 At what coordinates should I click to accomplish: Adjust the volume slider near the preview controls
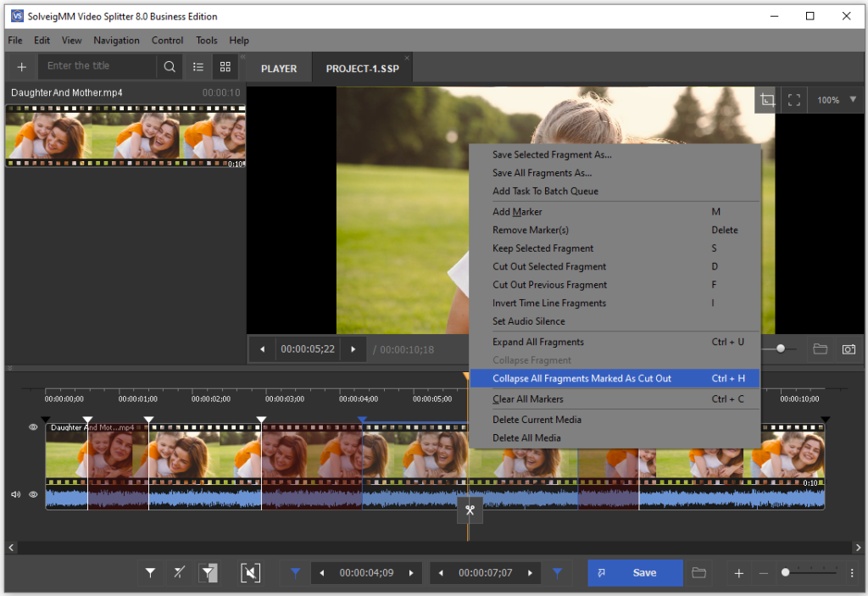click(x=780, y=348)
